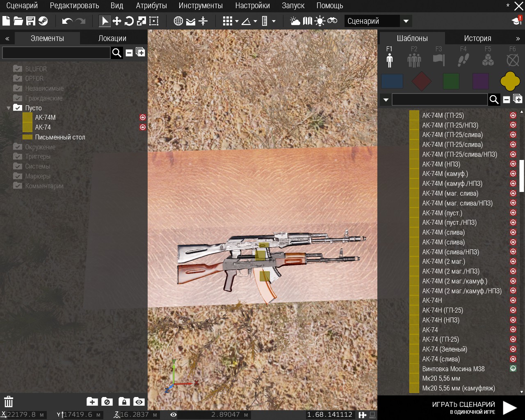525x420 pixels.
Task: Delete the selection with the trash icon
Action: pyautogui.click(x=9, y=402)
